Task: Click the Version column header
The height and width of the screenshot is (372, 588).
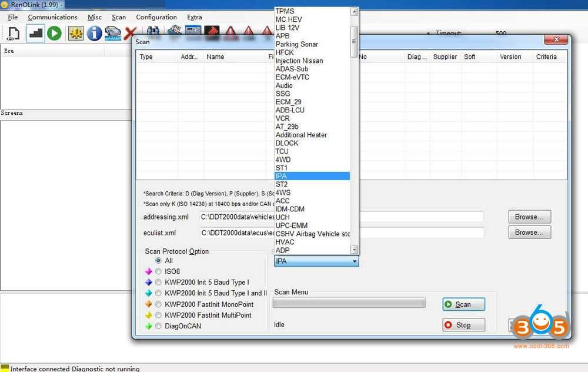Action: click(514, 57)
